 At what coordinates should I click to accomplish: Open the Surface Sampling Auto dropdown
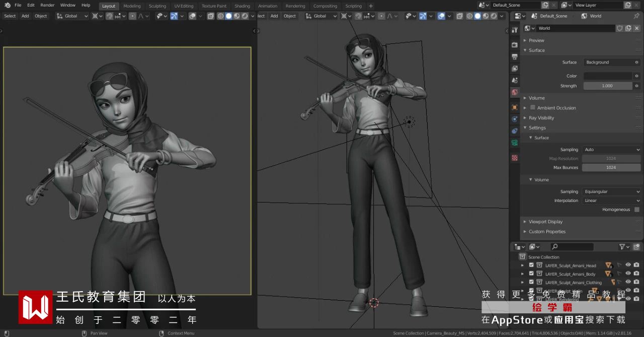(612, 150)
